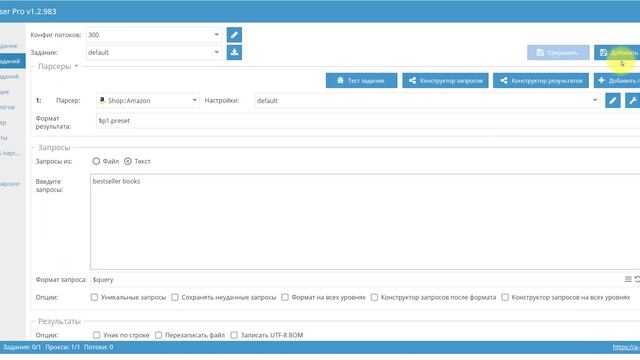Open the Конструктор результатов button
The image size is (640, 360).
[541, 80]
